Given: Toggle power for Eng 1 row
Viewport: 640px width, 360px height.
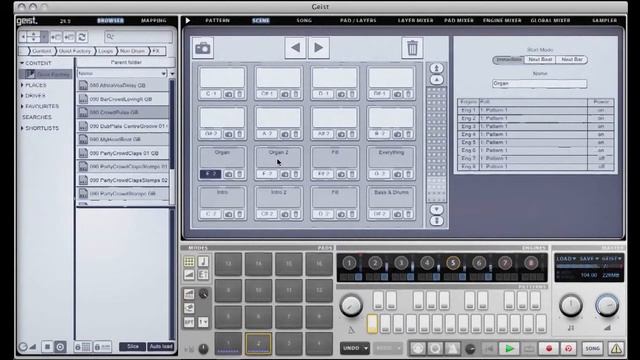Looking at the screenshot, I should [601, 110].
